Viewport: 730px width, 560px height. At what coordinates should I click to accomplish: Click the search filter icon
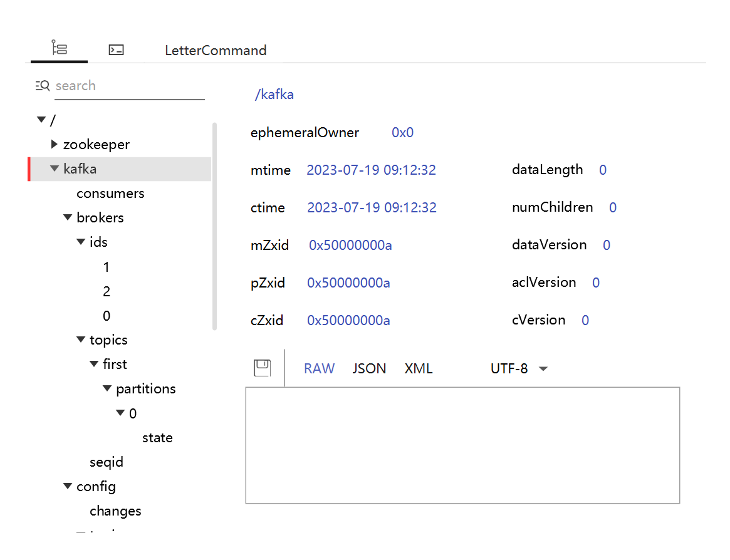click(43, 86)
